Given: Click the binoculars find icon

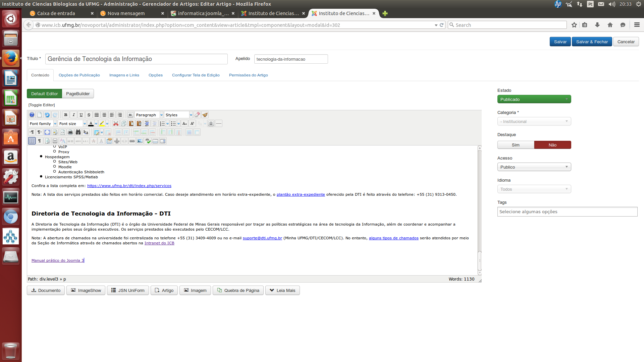Looking at the screenshot, I should (78, 132).
